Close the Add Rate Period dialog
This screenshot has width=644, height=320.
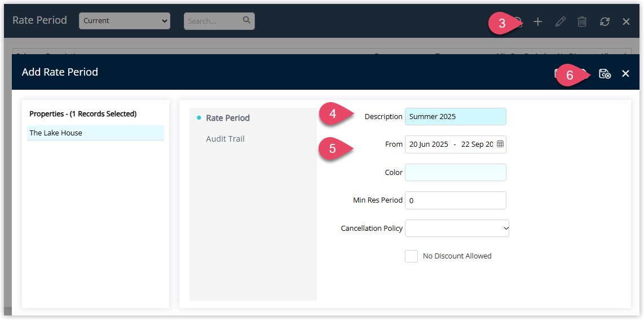coord(625,73)
